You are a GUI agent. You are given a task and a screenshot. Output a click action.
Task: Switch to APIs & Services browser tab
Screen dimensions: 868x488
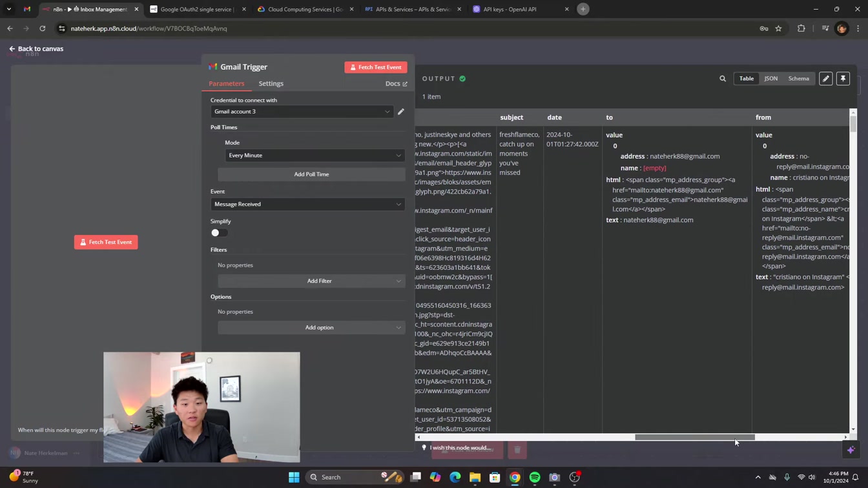tap(413, 9)
